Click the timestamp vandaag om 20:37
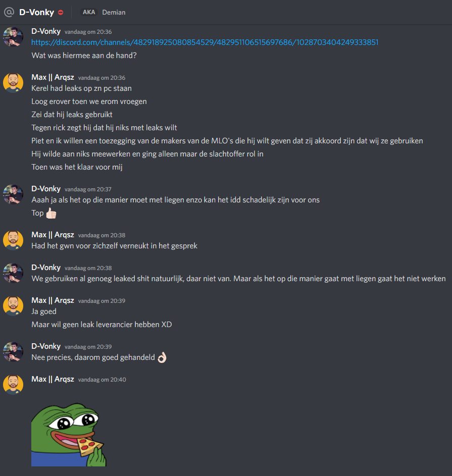 pos(88,189)
